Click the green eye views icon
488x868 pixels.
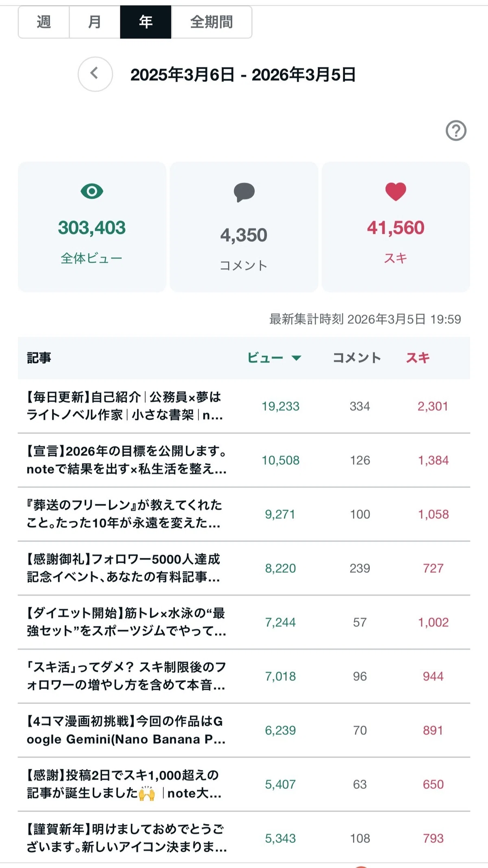[x=92, y=191]
